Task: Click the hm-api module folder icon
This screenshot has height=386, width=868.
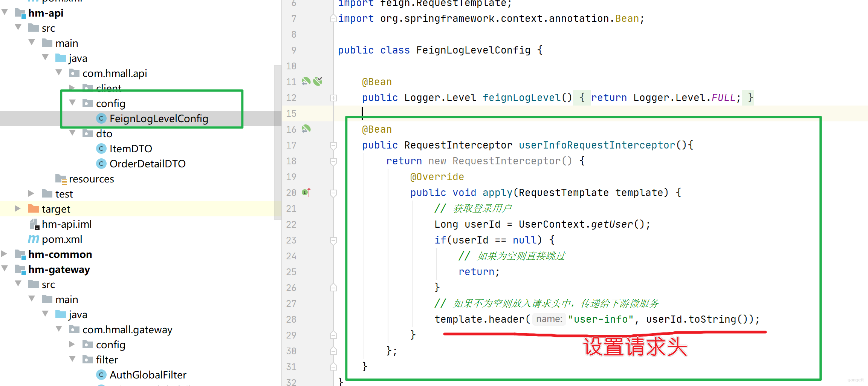Action: click(x=20, y=13)
